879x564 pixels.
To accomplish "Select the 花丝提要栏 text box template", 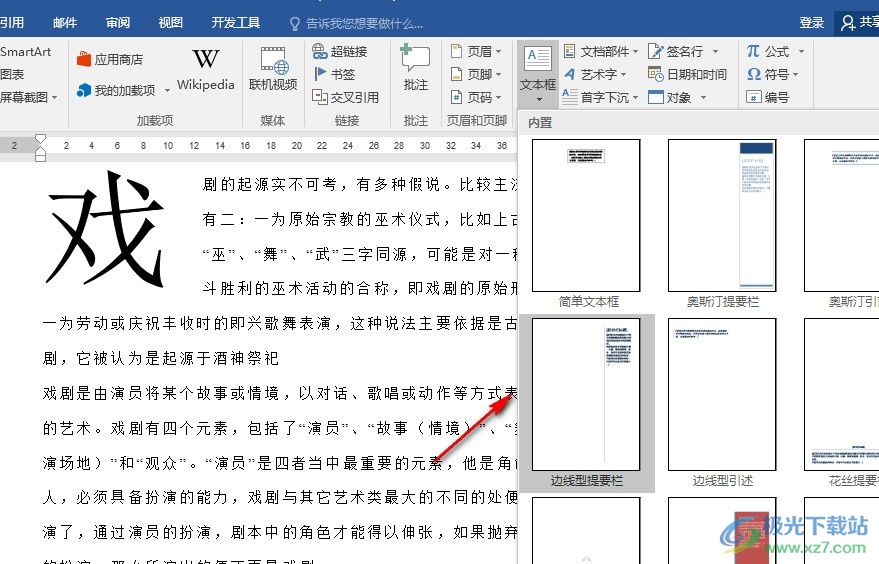I will pos(841,403).
